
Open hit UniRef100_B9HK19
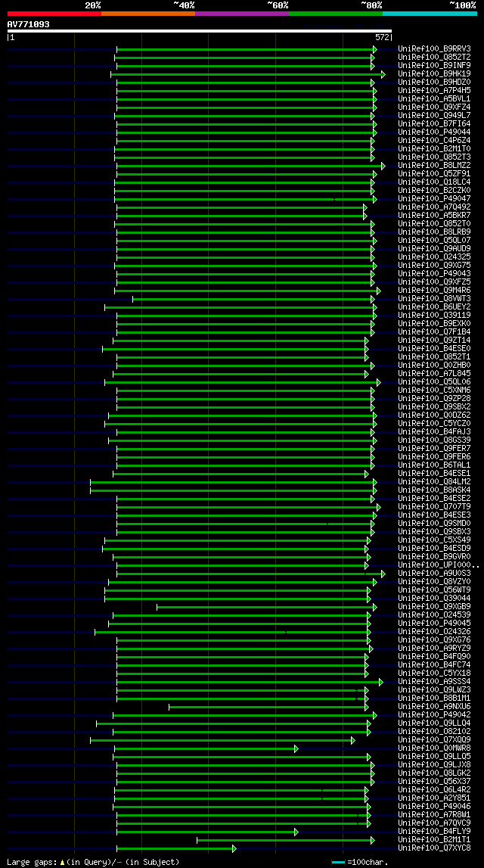434,74
